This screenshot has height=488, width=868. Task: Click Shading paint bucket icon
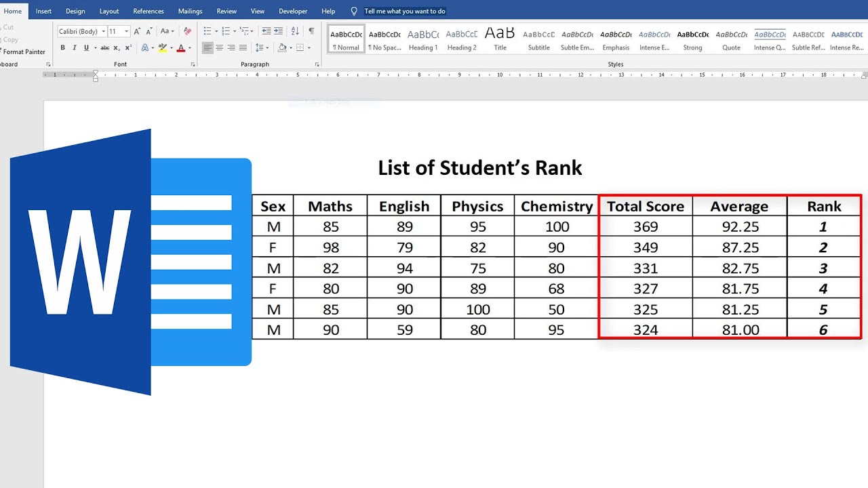pos(281,48)
